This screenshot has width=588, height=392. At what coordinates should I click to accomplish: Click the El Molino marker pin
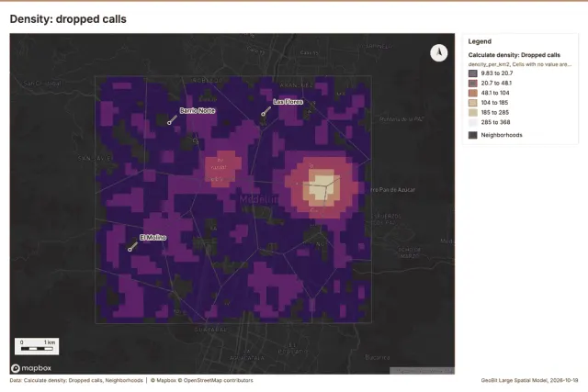130,249
